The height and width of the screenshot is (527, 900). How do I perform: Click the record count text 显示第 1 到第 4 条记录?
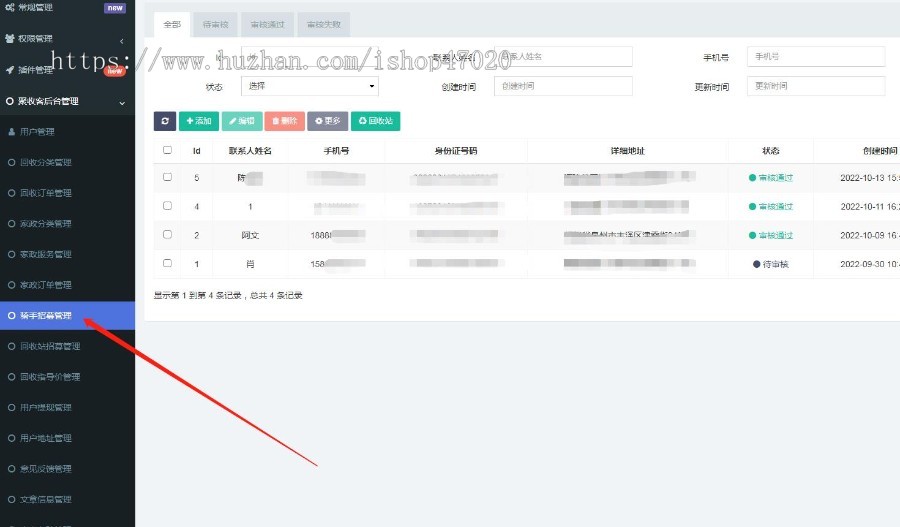coord(197,296)
